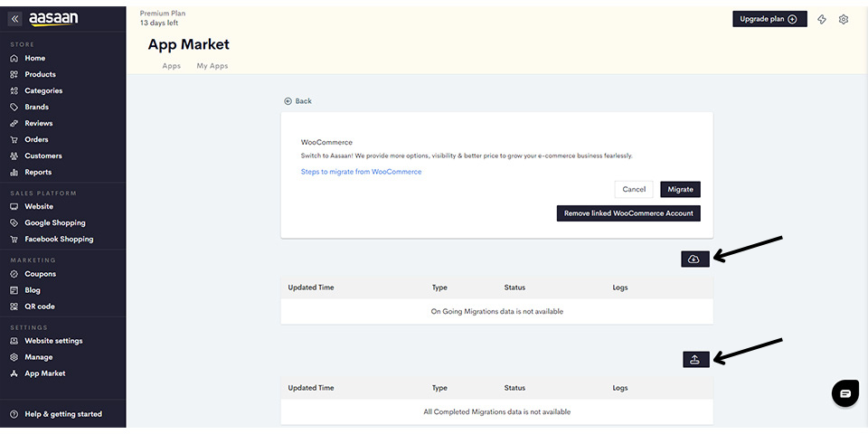Screen dimensions: 868x434
Task: Open Reports from the sidebar menu
Action: click(38, 172)
